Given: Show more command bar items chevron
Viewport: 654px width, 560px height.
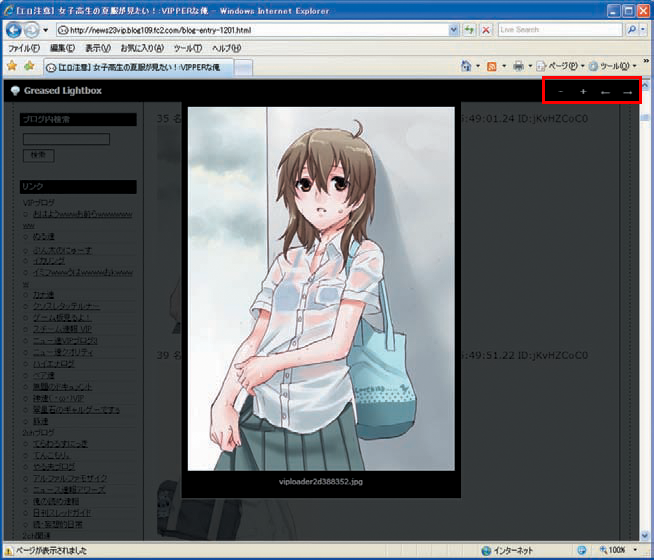Looking at the screenshot, I should pos(646,61).
